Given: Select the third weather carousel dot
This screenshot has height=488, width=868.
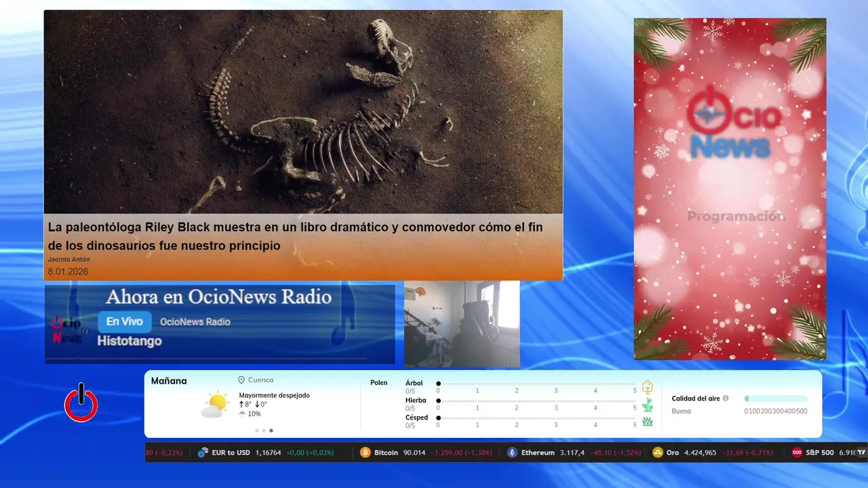Looking at the screenshot, I should pos(271,430).
